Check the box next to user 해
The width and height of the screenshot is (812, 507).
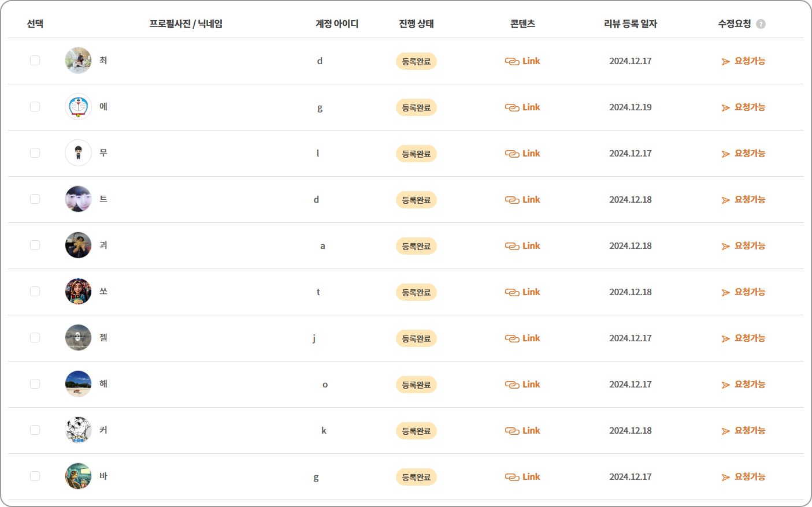35,384
